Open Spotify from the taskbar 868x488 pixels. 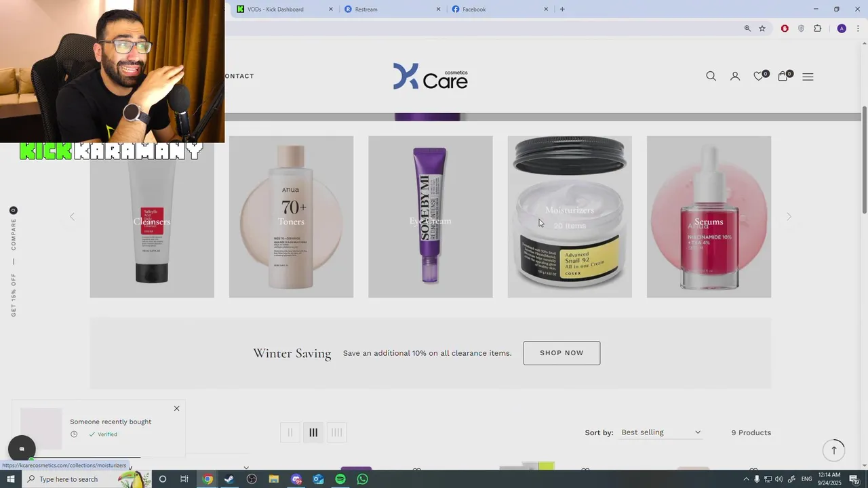pos(340,479)
